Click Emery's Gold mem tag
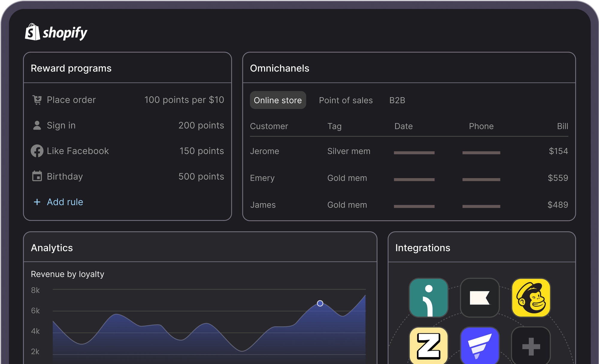Viewport: 599px width, 364px height. [x=347, y=178]
